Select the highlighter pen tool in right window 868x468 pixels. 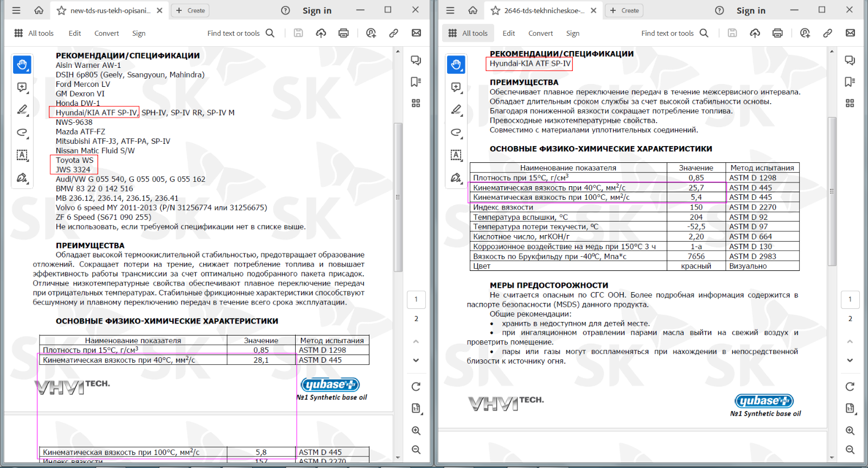456,110
